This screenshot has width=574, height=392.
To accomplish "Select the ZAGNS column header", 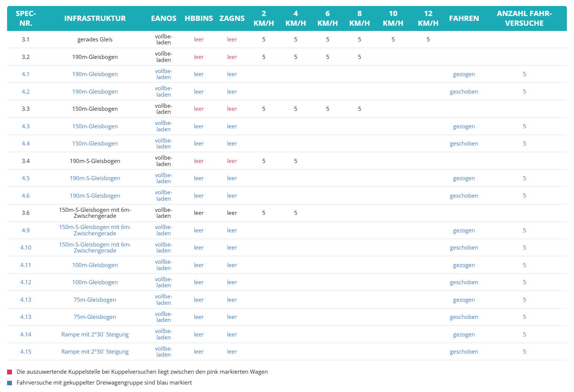I will click(232, 18).
